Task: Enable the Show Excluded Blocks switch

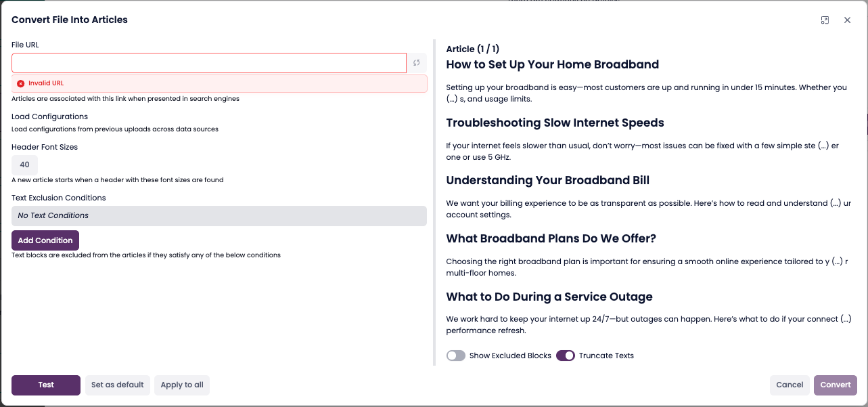Action: (456, 356)
